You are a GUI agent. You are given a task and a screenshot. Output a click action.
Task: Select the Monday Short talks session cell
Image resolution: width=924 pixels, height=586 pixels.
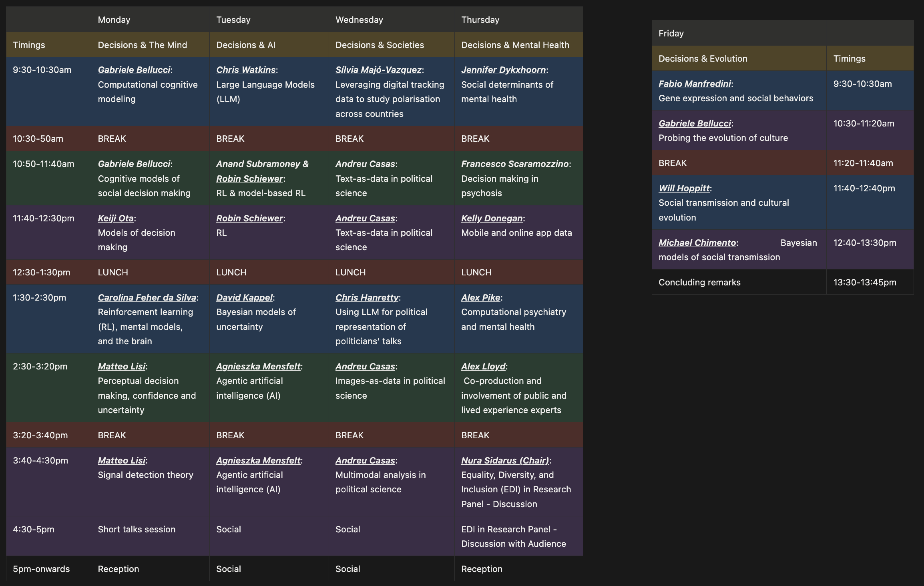(x=136, y=529)
